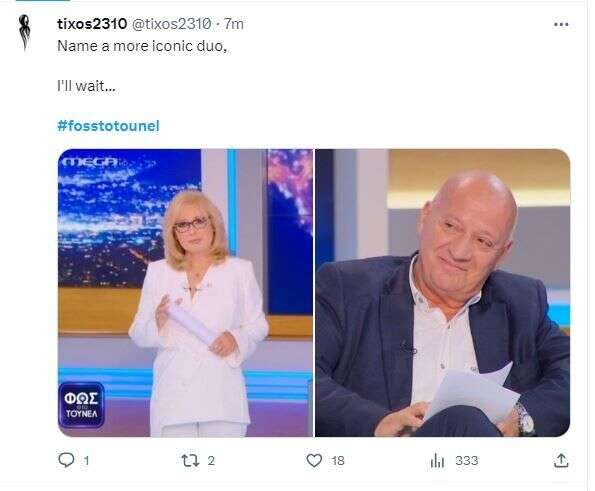Click the like count number 18
Viewport: 595px width, 491px height.
[x=338, y=461]
